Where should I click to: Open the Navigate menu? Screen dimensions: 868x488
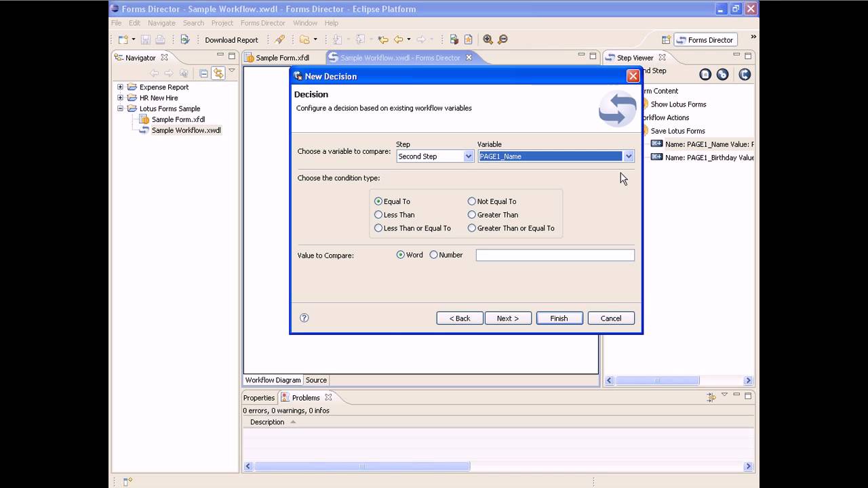click(x=161, y=23)
